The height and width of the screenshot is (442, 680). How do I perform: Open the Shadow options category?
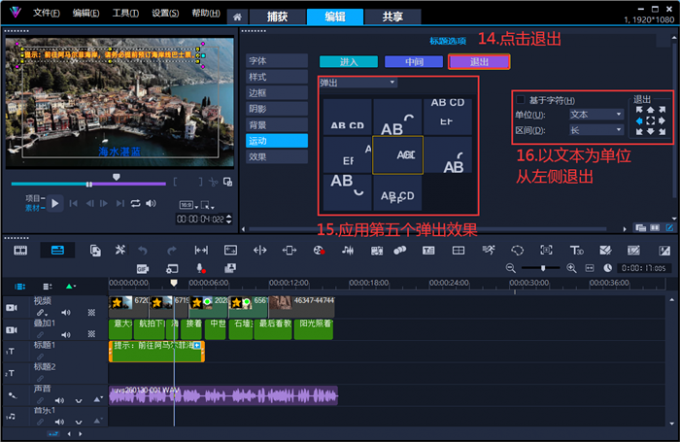pyautogui.click(x=277, y=109)
